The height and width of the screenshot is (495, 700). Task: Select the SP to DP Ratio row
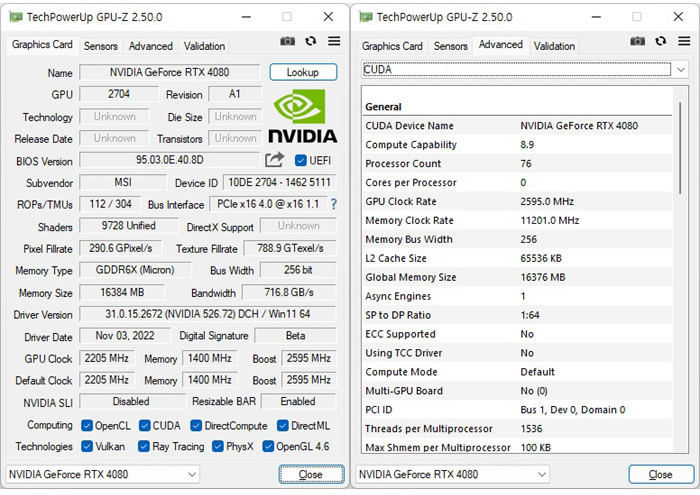tap(517, 315)
